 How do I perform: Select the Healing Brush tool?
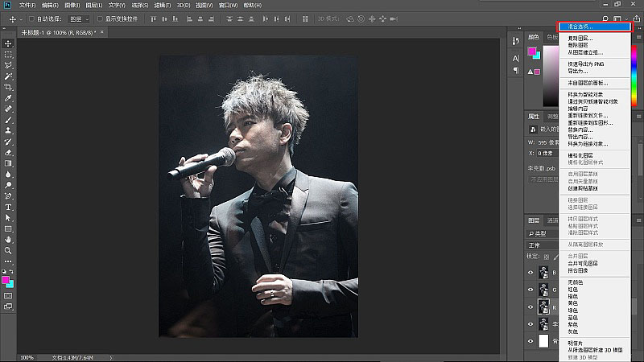click(x=8, y=109)
